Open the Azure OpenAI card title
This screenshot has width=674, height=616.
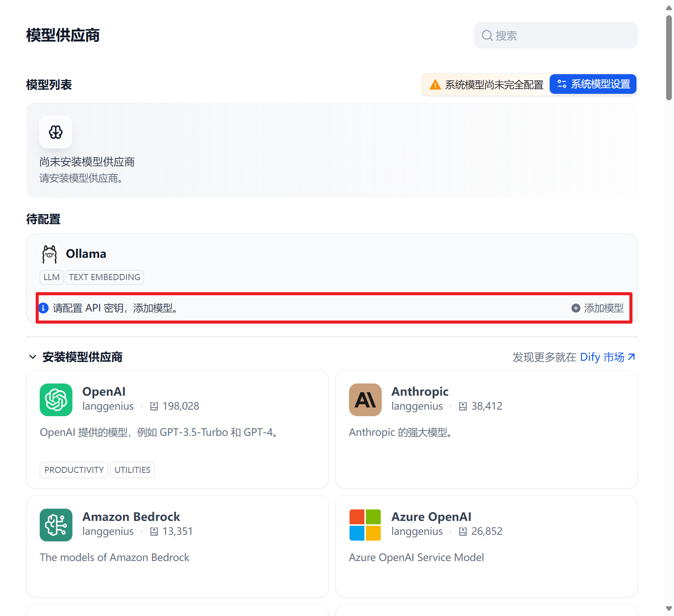click(x=431, y=517)
